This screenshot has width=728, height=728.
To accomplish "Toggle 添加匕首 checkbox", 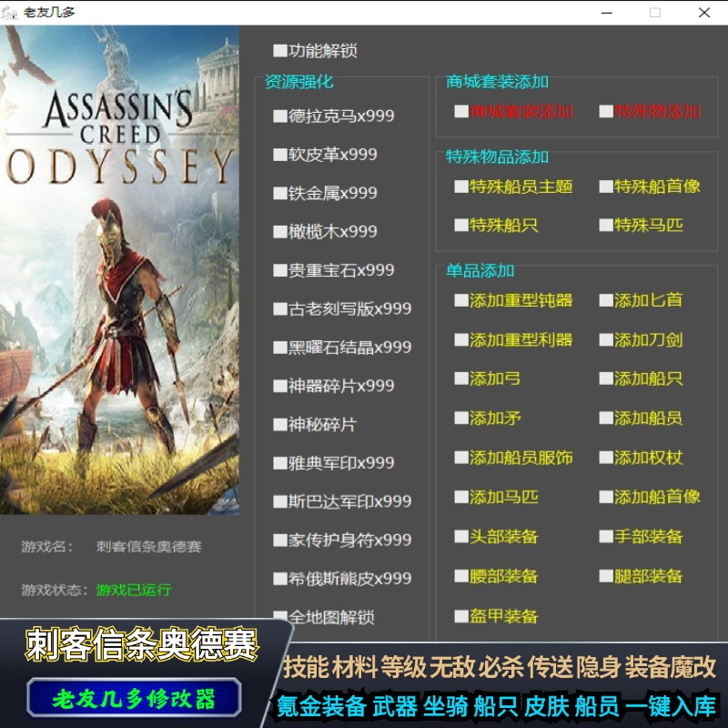I will coord(606,300).
